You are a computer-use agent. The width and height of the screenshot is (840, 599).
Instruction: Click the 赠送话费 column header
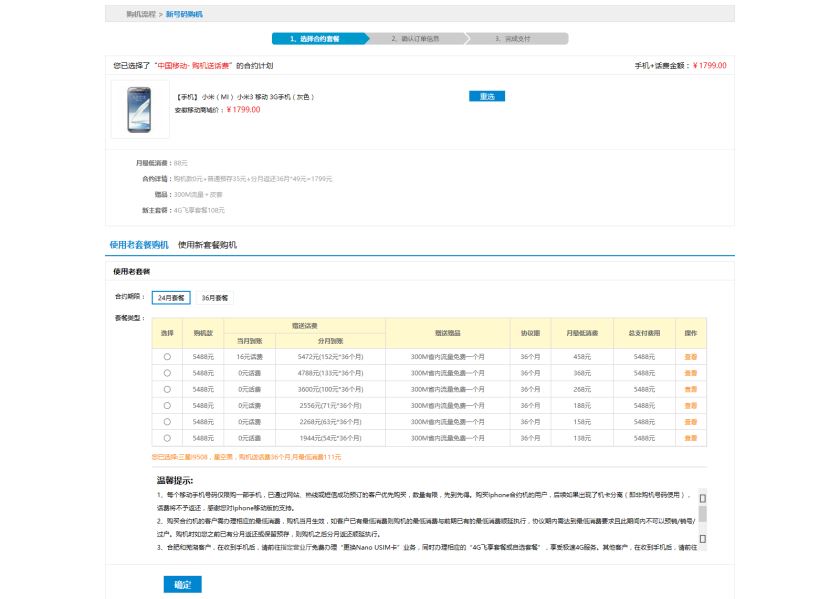click(x=304, y=326)
